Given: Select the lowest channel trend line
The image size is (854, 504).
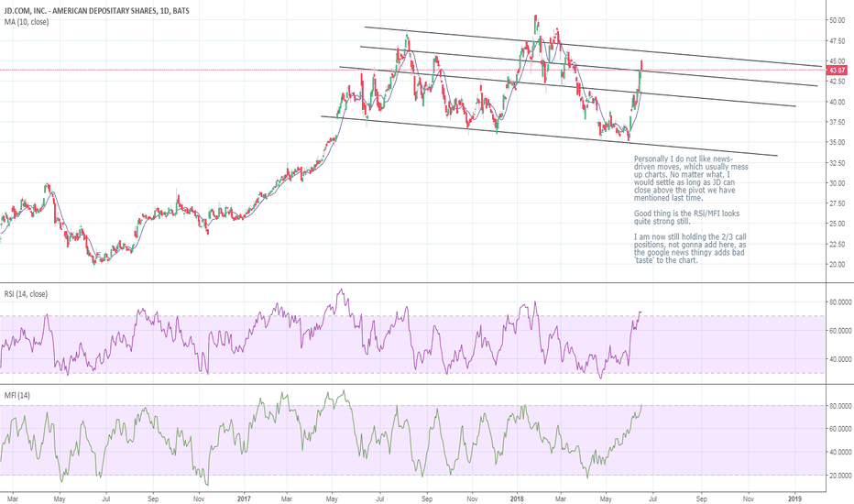Looking at the screenshot, I should point(549,136).
